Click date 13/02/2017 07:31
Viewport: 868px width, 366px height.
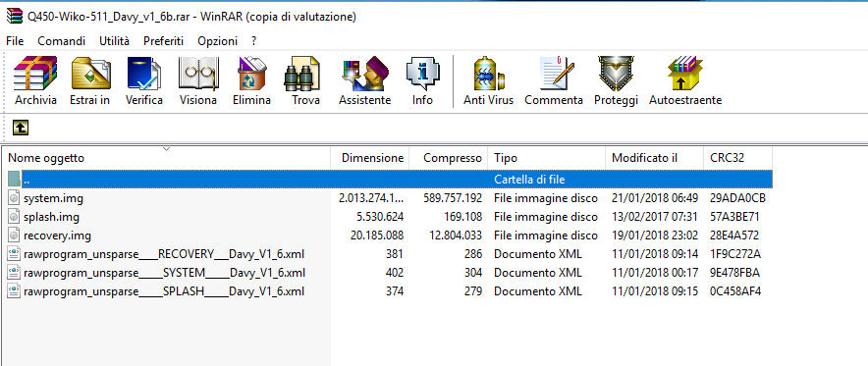(x=655, y=217)
